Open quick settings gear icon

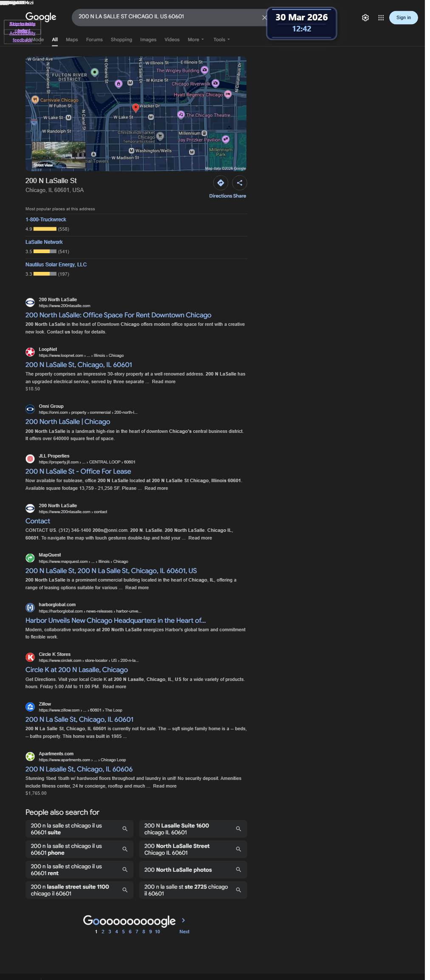[x=365, y=18]
